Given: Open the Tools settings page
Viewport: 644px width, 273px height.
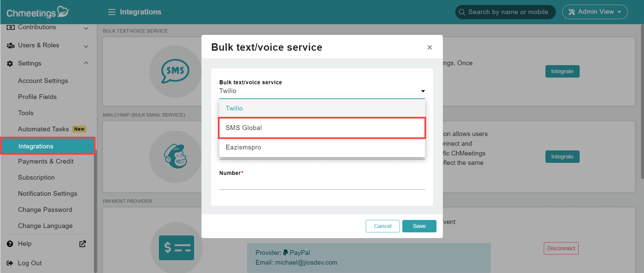Looking at the screenshot, I should click(x=26, y=113).
